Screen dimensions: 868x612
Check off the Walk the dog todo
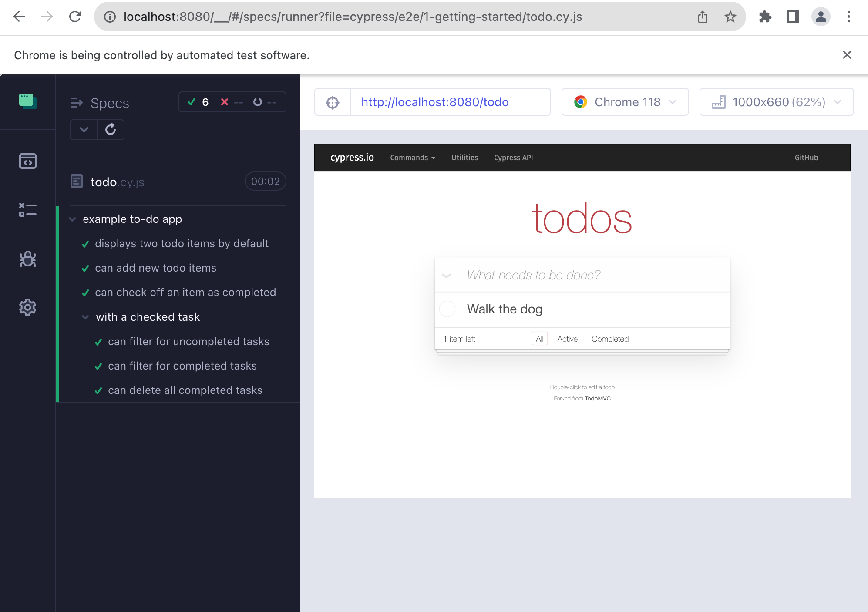click(x=447, y=309)
